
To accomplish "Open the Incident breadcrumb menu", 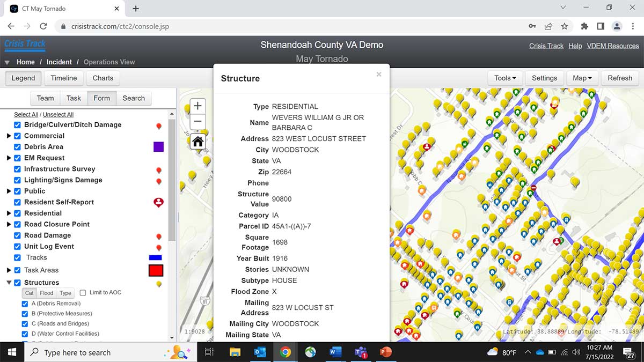I will coord(59,62).
